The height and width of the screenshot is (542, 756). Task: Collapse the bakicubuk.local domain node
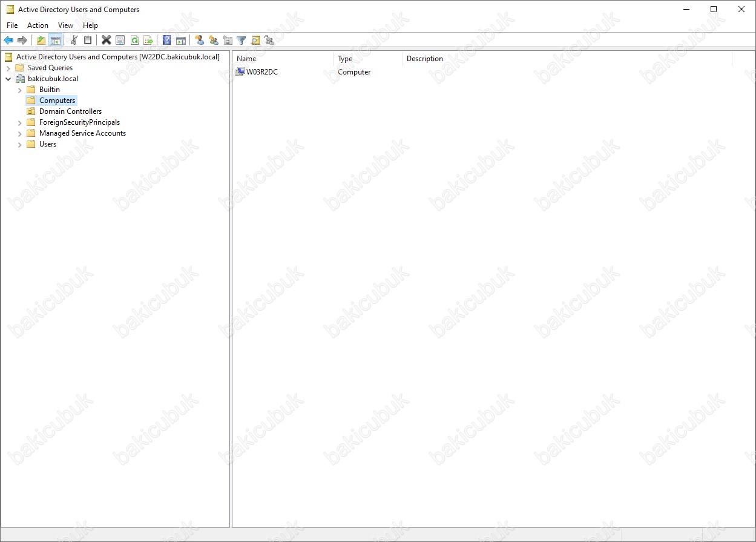coord(8,79)
